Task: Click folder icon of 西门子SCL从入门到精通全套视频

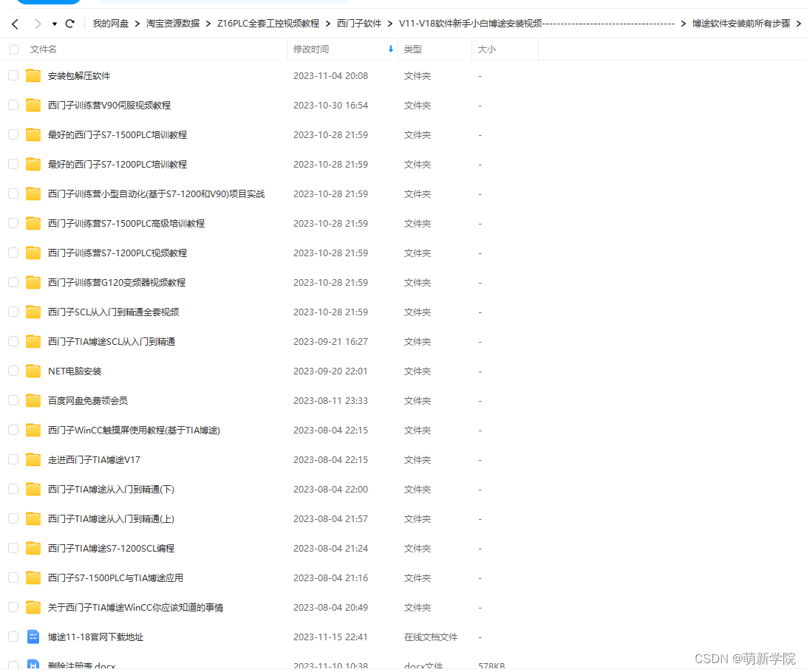Action: [x=33, y=312]
